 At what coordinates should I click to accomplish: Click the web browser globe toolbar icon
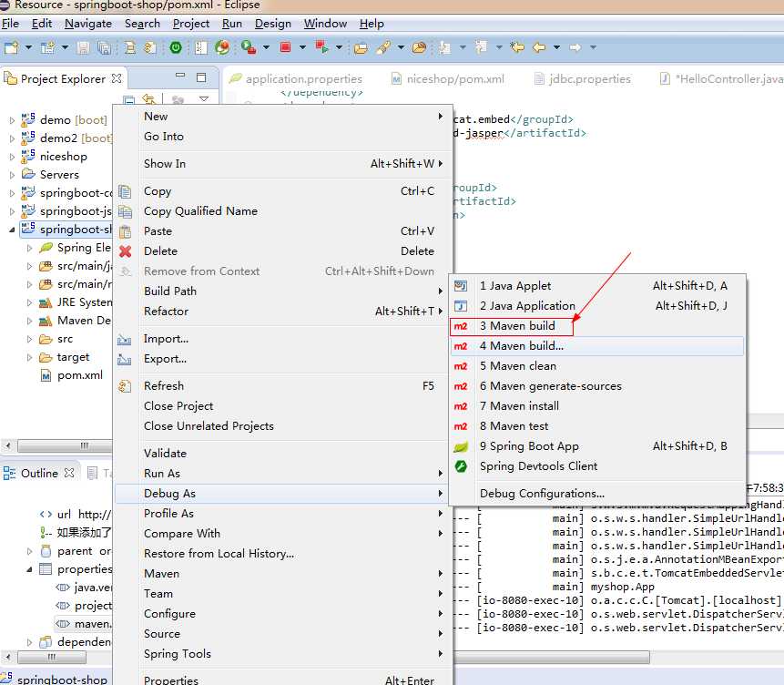(222, 47)
